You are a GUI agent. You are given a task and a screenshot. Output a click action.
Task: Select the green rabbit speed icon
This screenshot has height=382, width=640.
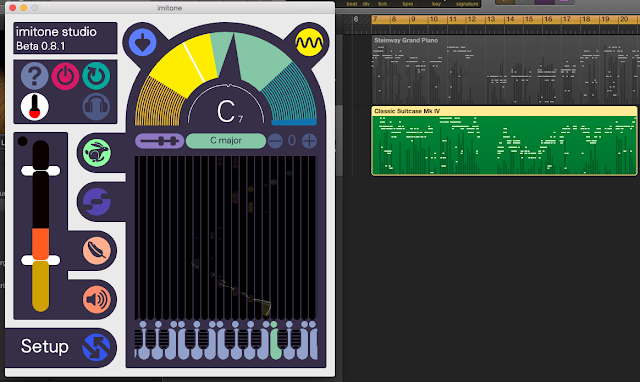click(x=97, y=153)
